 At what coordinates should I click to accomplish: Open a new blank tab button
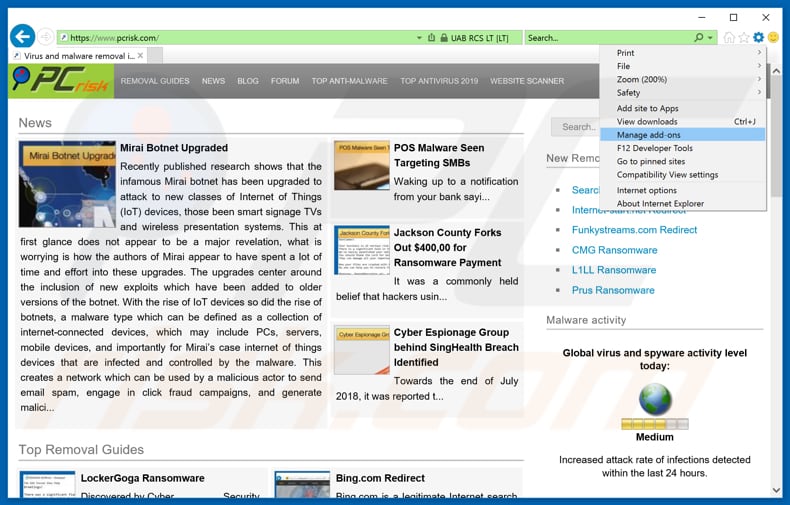(155, 55)
